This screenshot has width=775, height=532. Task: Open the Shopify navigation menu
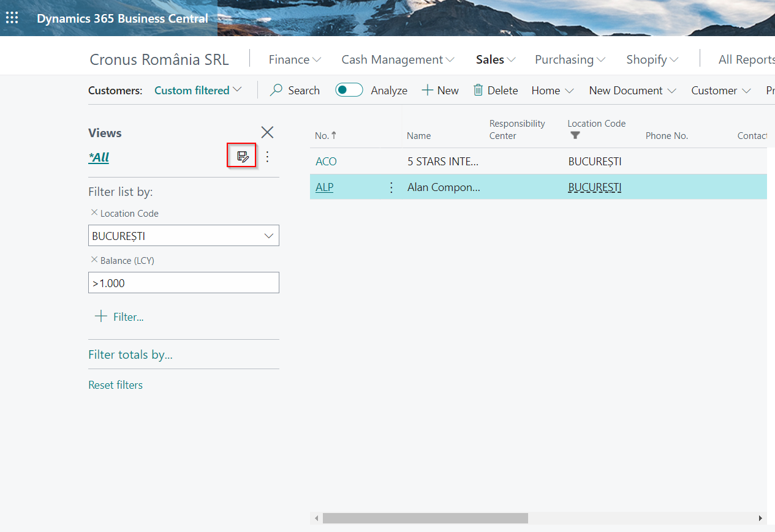click(652, 59)
